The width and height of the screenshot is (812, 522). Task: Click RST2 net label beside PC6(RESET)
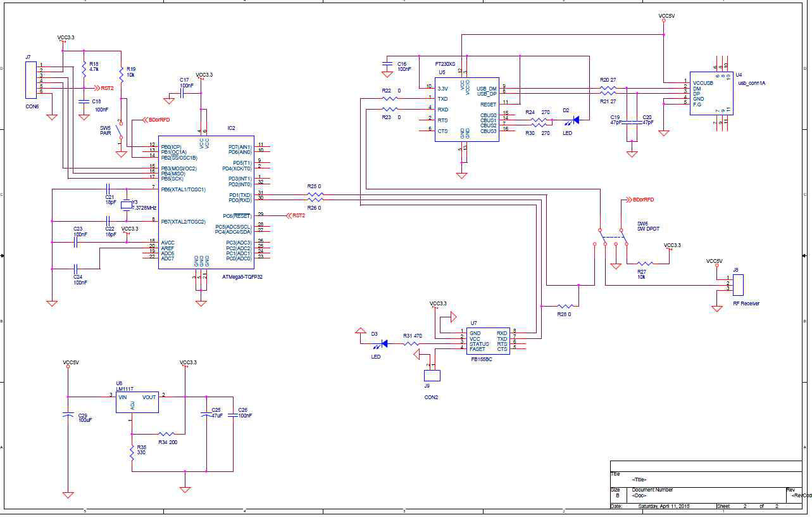[298, 215]
